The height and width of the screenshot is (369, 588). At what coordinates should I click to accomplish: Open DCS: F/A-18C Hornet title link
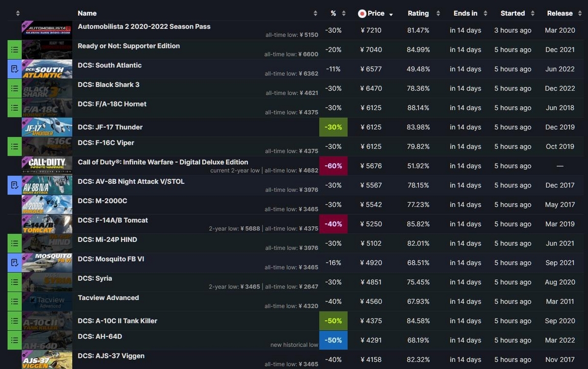[x=112, y=104]
